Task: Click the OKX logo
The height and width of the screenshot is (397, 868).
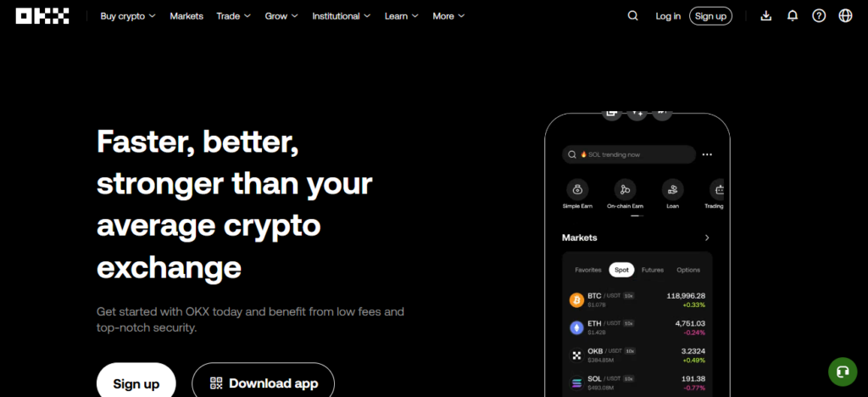Action: tap(42, 16)
